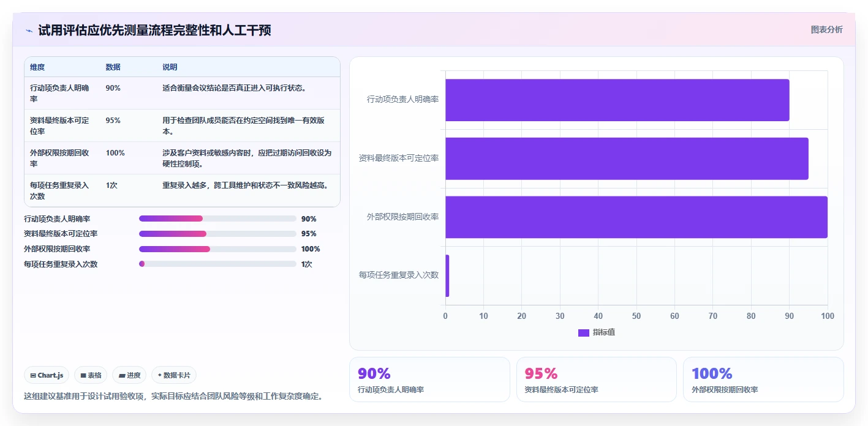Click the progress bar for 资料最终版本可定位率

(x=217, y=234)
